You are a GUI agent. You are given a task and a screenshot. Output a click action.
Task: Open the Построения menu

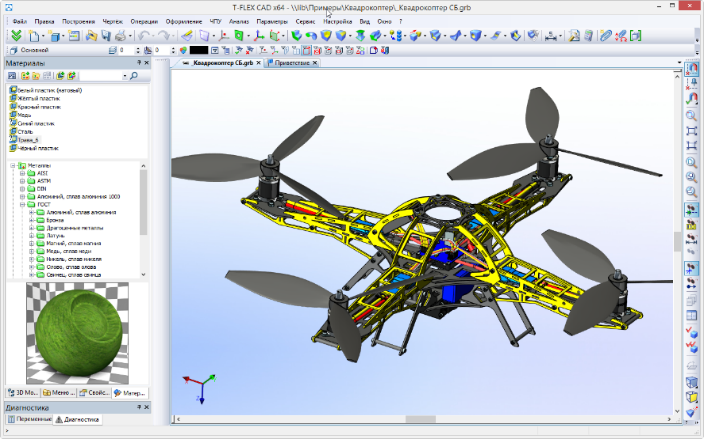pos(79,21)
